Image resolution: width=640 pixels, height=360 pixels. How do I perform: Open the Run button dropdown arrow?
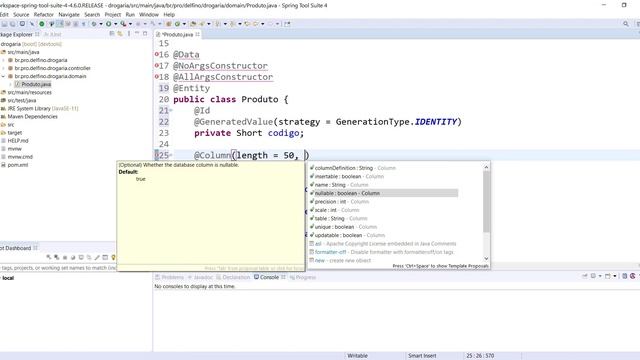coord(116,24)
